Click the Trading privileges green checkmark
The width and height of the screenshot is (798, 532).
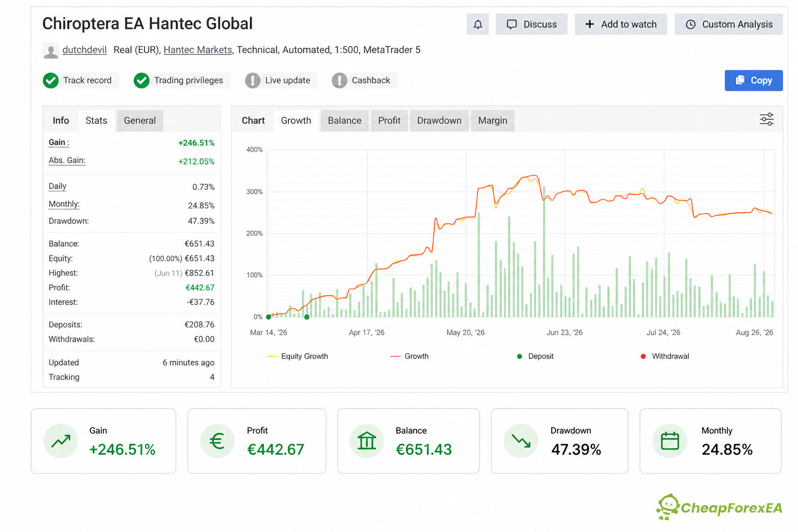[141, 81]
